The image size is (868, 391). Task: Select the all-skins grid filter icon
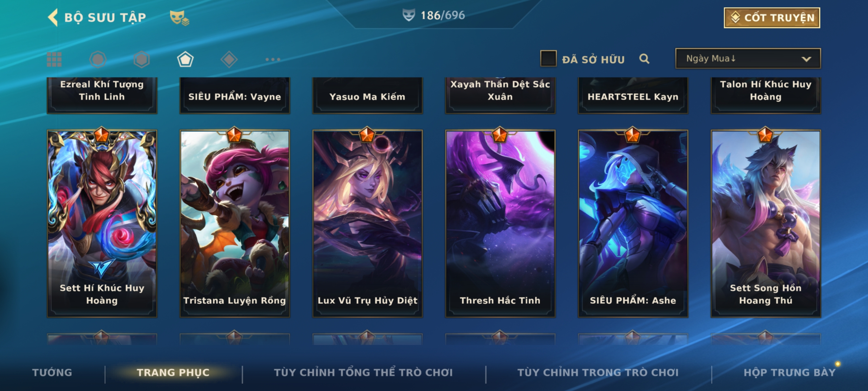pos(54,59)
